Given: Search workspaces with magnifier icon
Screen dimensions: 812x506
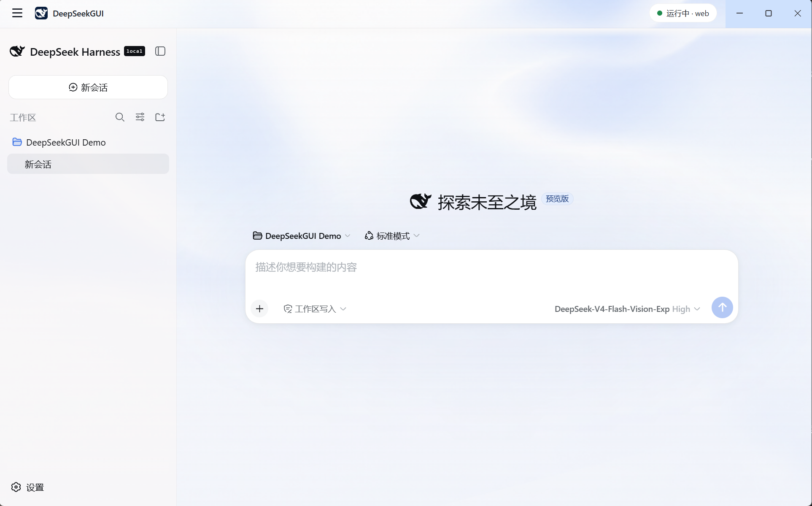Looking at the screenshot, I should point(120,117).
